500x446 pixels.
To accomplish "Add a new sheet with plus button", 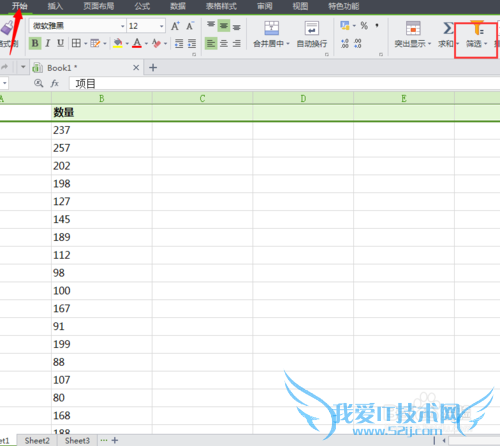I will click(x=115, y=440).
